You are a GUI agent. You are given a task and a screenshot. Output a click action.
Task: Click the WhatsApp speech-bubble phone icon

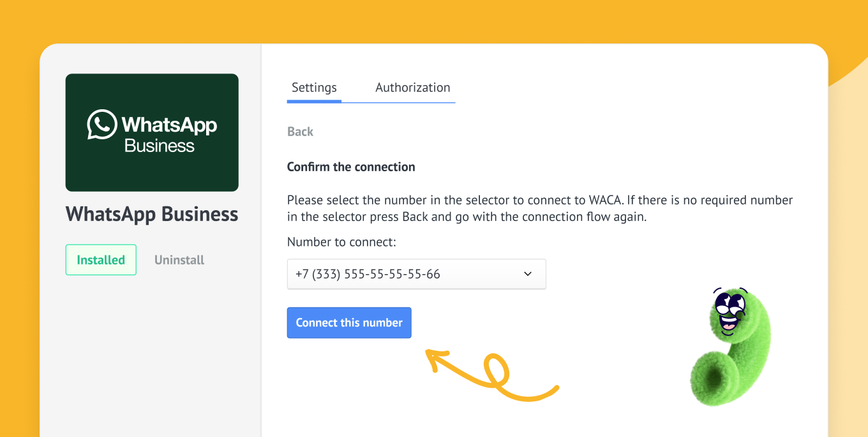[x=102, y=124]
